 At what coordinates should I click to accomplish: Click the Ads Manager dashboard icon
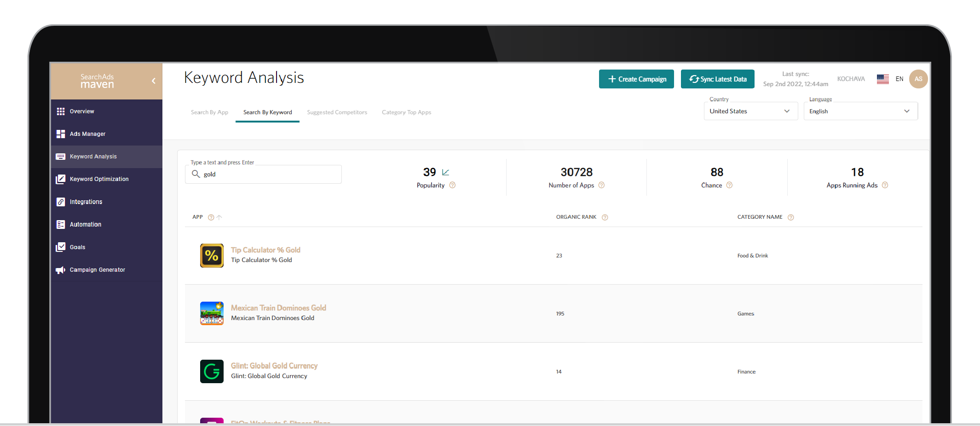(61, 134)
